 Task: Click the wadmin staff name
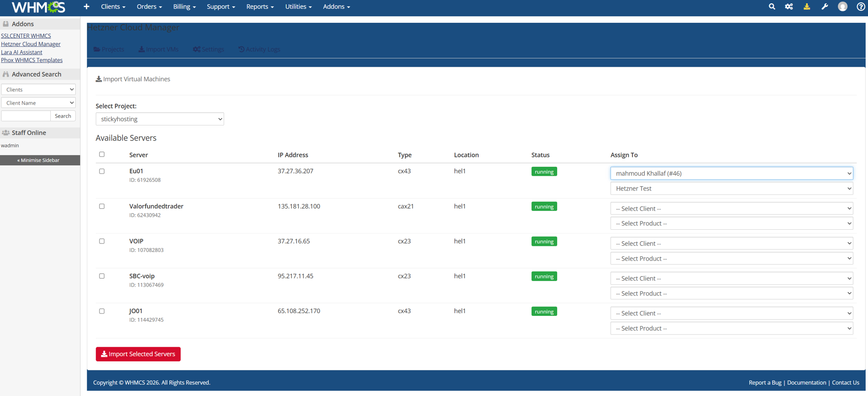(x=10, y=145)
